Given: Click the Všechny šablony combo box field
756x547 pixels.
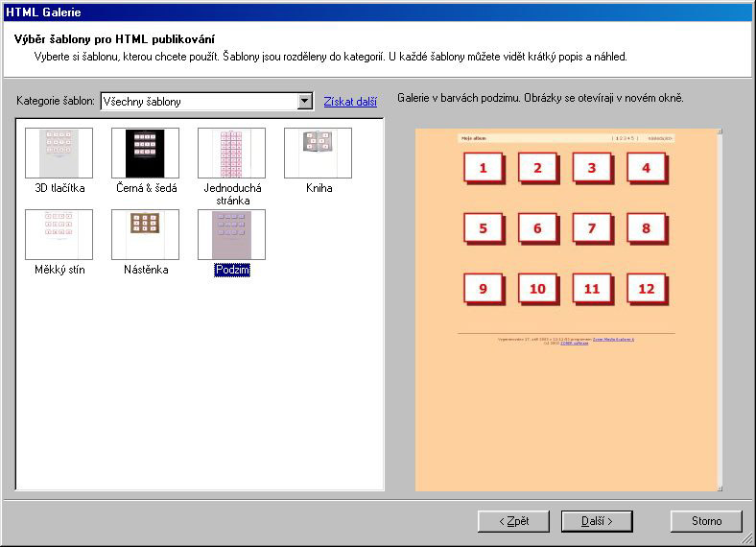Looking at the screenshot, I should [x=198, y=102].
